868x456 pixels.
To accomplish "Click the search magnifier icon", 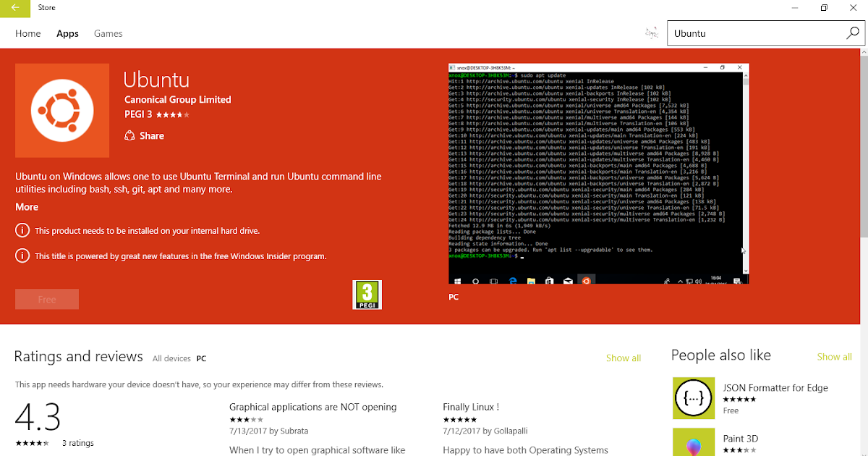I will pyautogui.click(x=854, y=33).
